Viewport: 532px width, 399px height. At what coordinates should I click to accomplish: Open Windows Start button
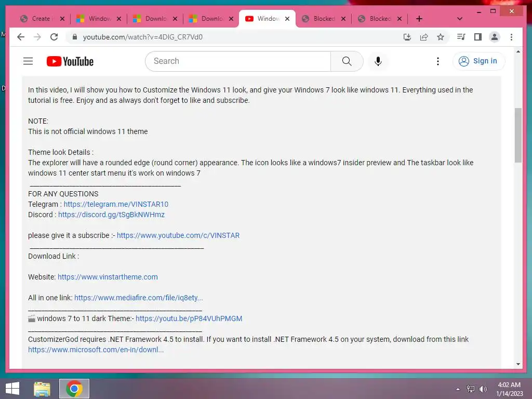click(12, 389)
